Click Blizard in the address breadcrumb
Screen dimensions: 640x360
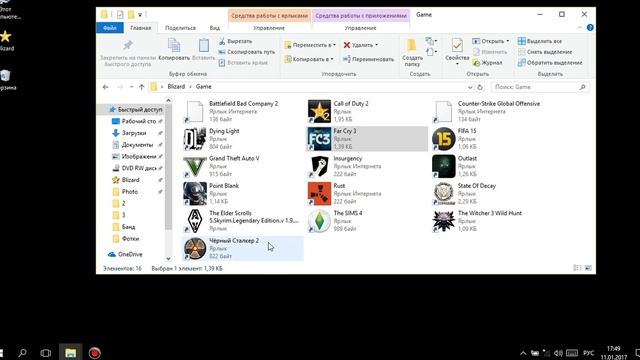click(176, 87)
